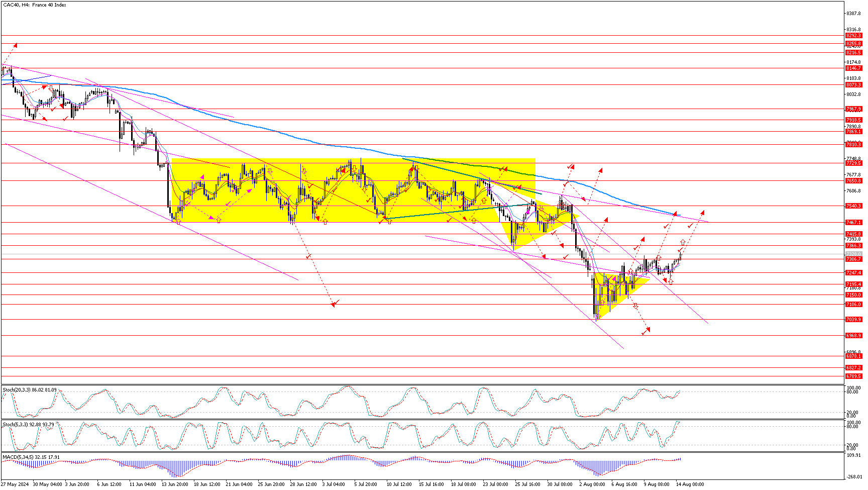Click the MACD(5,34,5) indicator label
This screenshot has height=490, width=868.
point(31,457)
